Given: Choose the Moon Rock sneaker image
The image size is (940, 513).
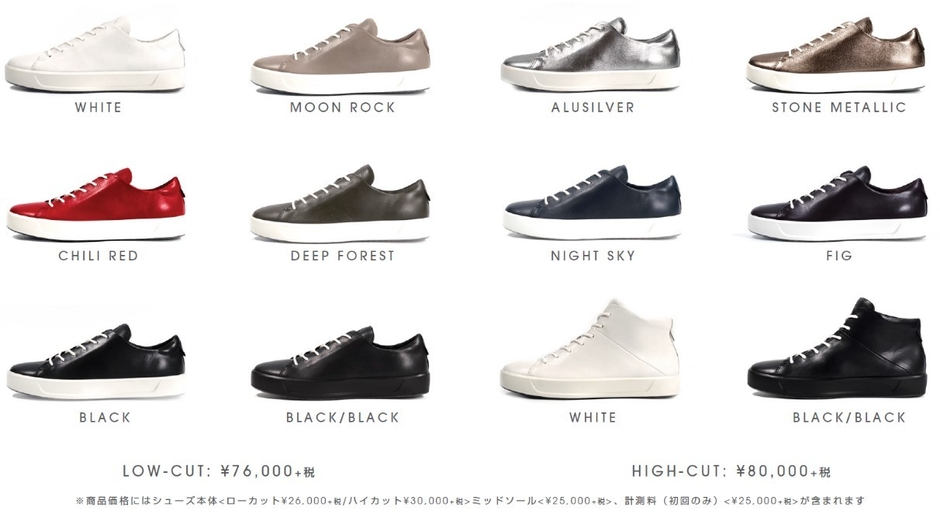Looking at the screenshot, I should [341, 56].
